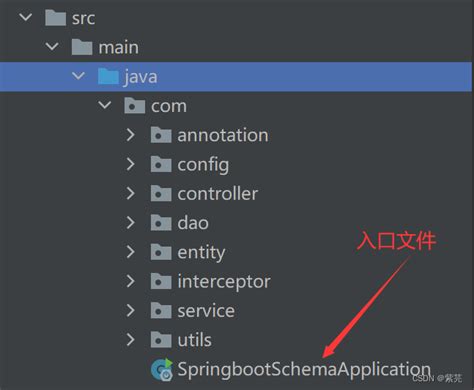Click the blue java source folder icon
This screenshot has height=390, width=474.
pos(108,76)
